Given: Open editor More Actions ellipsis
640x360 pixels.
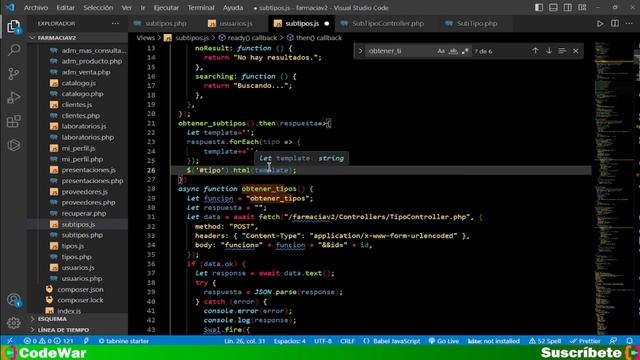Looking at the screenshot, I should coord(629,24).
